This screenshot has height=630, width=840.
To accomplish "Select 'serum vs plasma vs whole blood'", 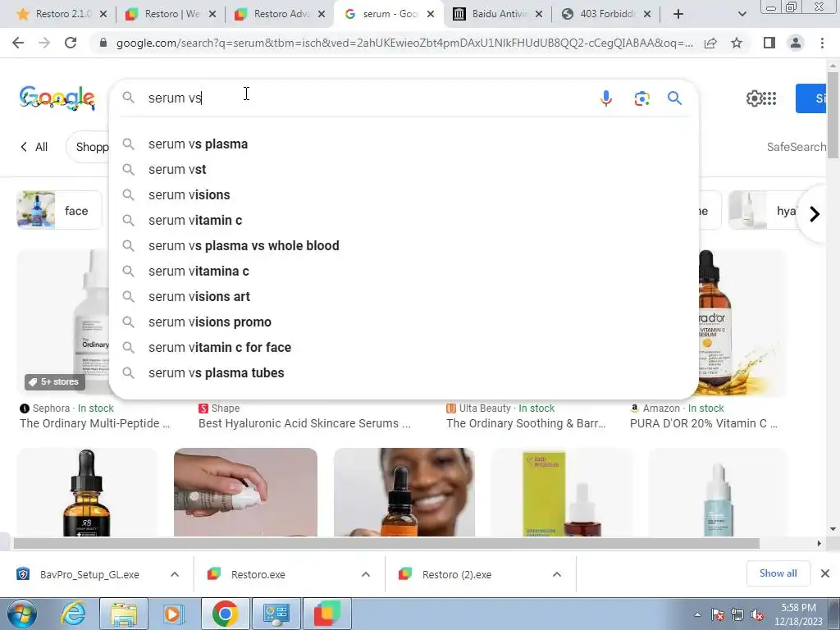I will tap(404, 246).
